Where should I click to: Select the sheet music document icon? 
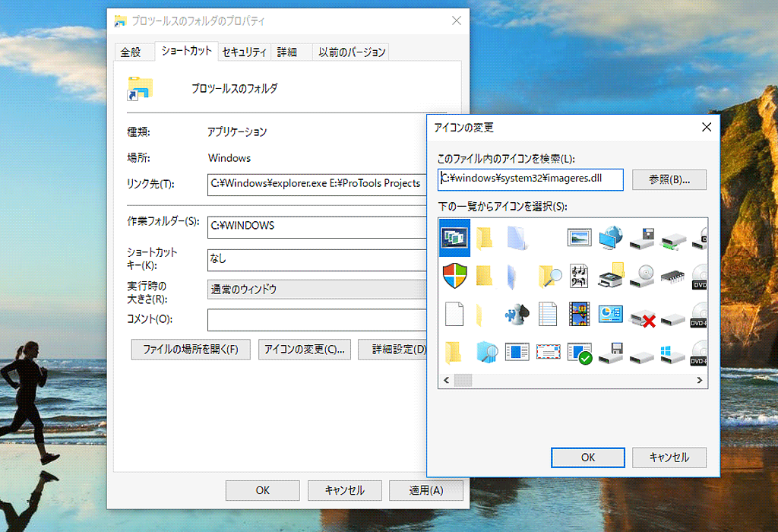[579, 276]
